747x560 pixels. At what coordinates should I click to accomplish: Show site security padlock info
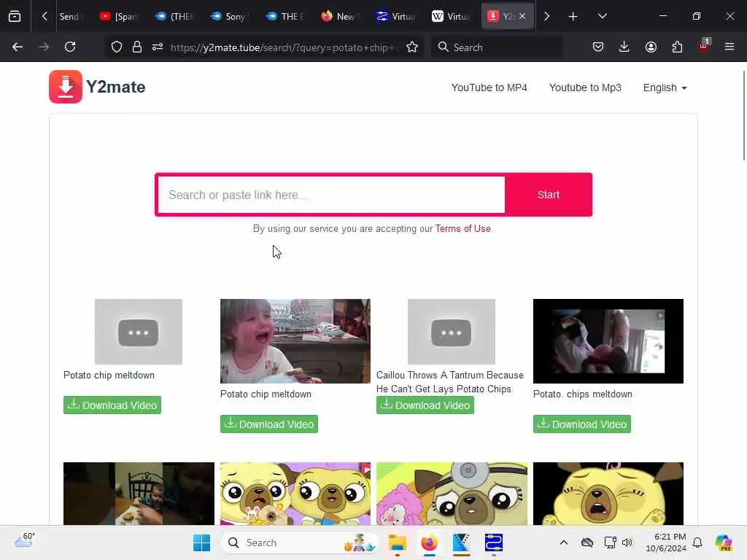click(137, 47)
